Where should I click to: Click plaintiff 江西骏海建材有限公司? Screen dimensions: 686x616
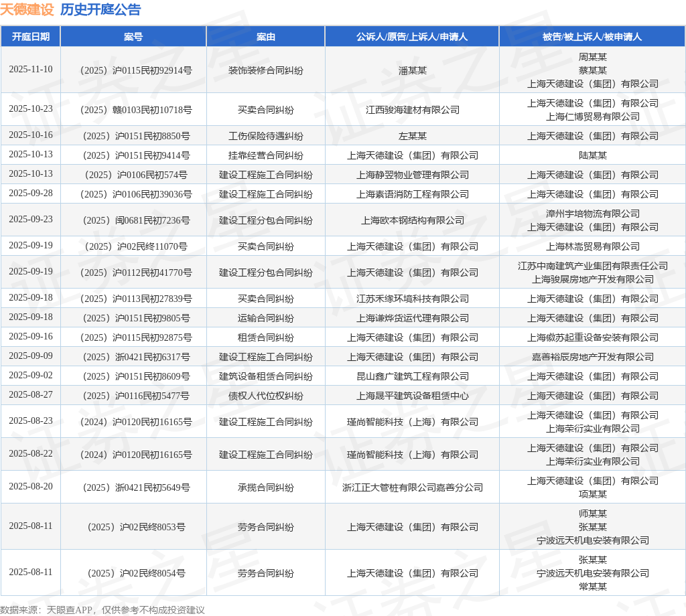(412, 110)
